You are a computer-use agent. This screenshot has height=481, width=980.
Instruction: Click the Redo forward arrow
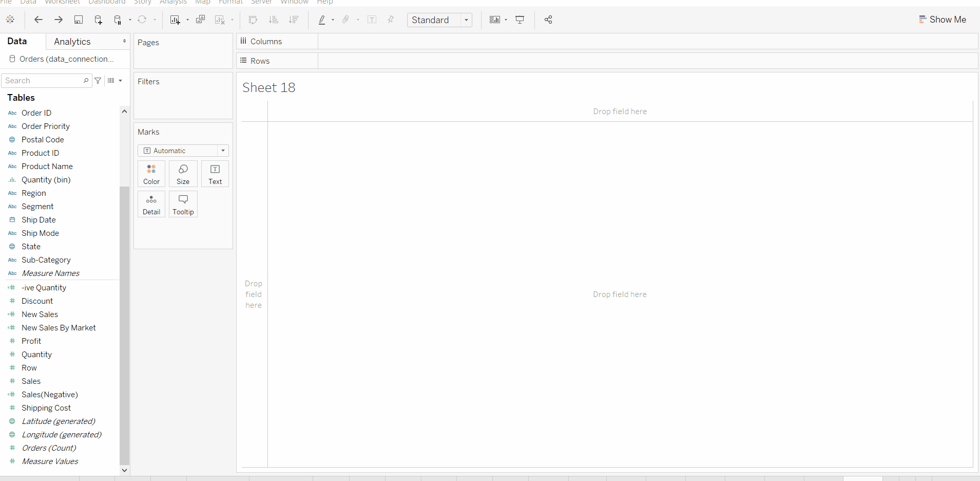[x=59, y=20]
